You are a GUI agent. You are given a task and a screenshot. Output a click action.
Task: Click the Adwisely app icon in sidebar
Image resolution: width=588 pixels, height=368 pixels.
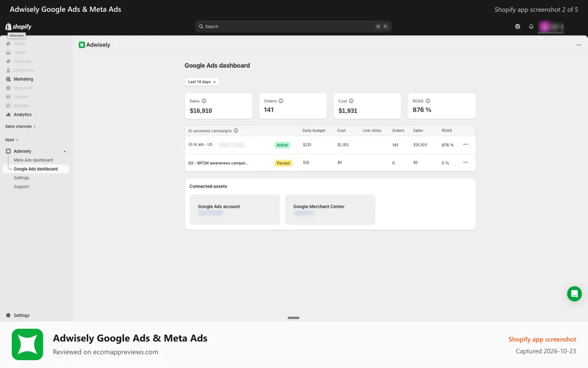point(8,151)
